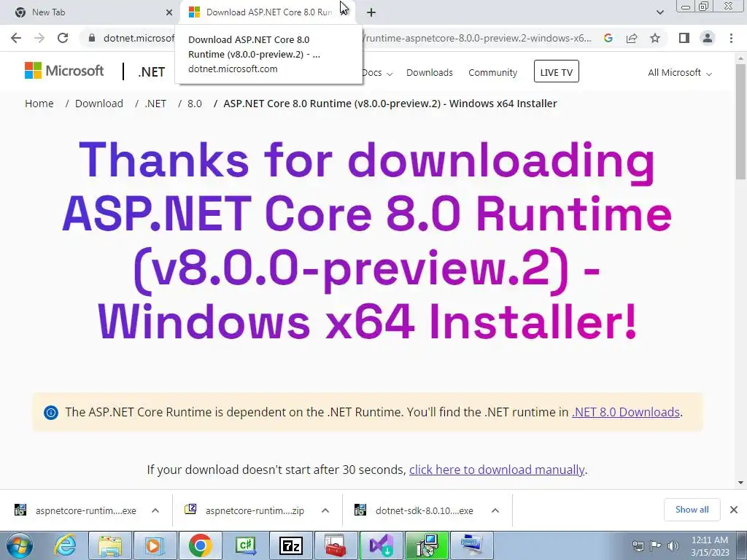747x560 pixels.
Task: Go to Download breadcrumb
Action: [99, 104]
